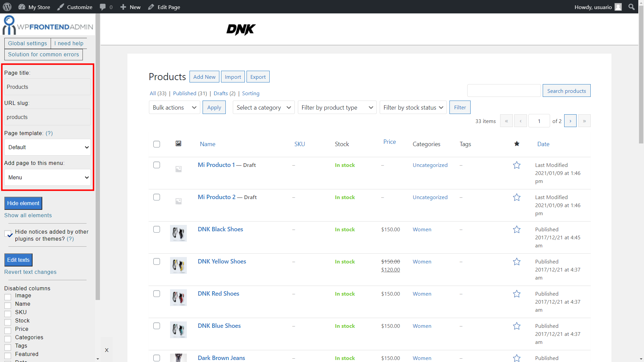
Task: Sort products by Name column
Action: [x=208, y=144]
